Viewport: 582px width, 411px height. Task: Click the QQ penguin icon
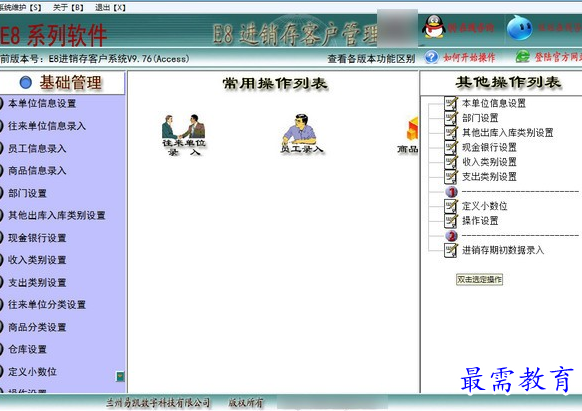(434, 26)
